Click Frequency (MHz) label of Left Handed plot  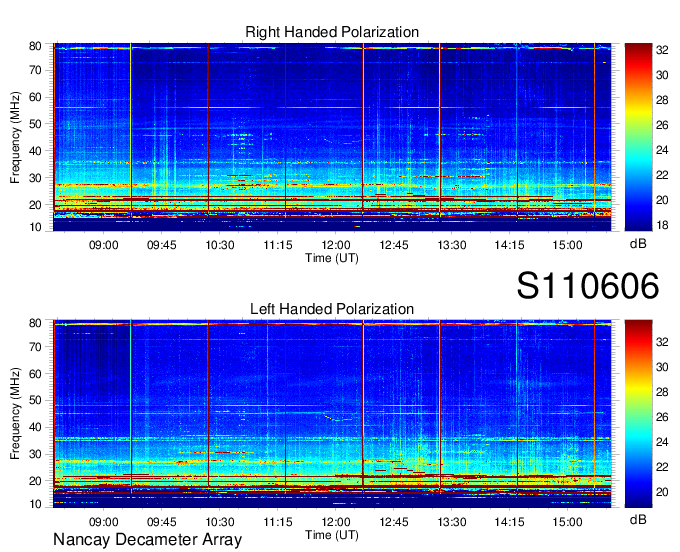(x=15, y=414)
